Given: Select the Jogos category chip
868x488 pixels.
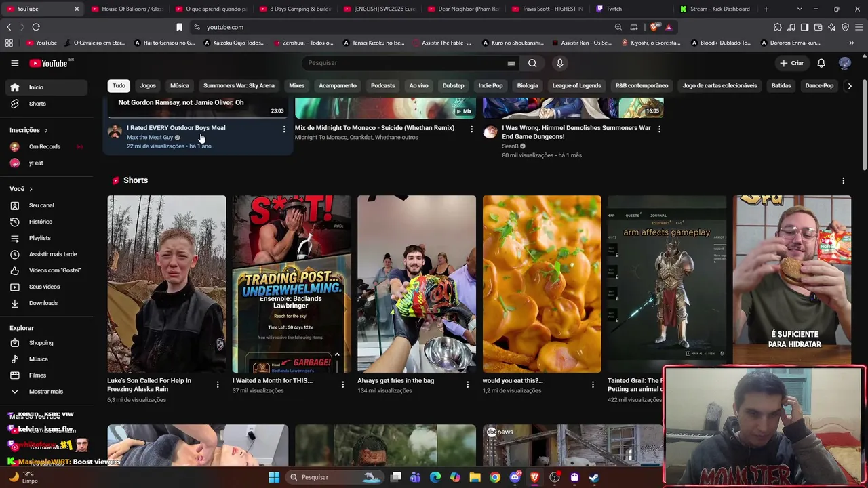Looking at the screenshot, I should [148, 86].
